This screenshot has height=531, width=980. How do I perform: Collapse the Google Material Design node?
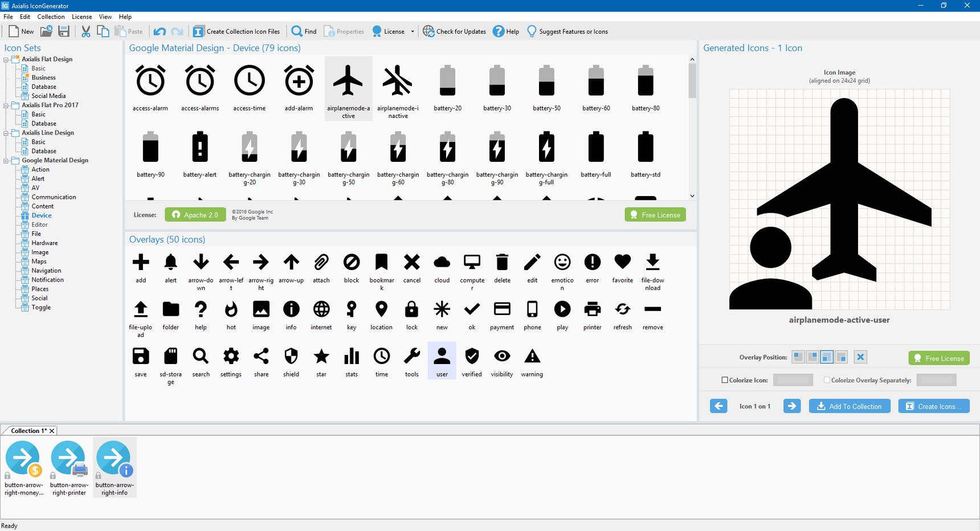click(x=6, y=161)
